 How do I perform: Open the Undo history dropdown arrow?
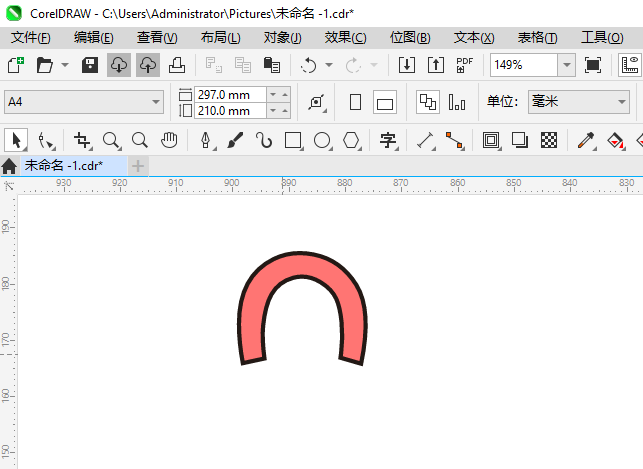[329, 65]
